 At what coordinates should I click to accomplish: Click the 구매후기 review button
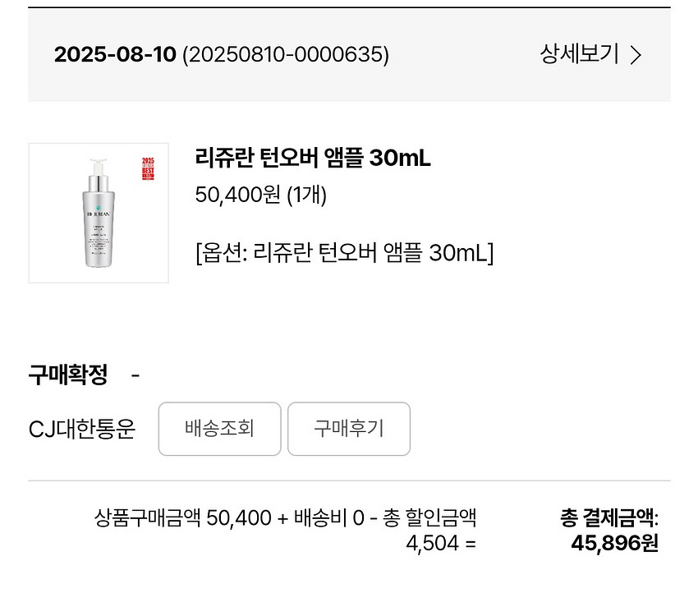coord(348,429)
